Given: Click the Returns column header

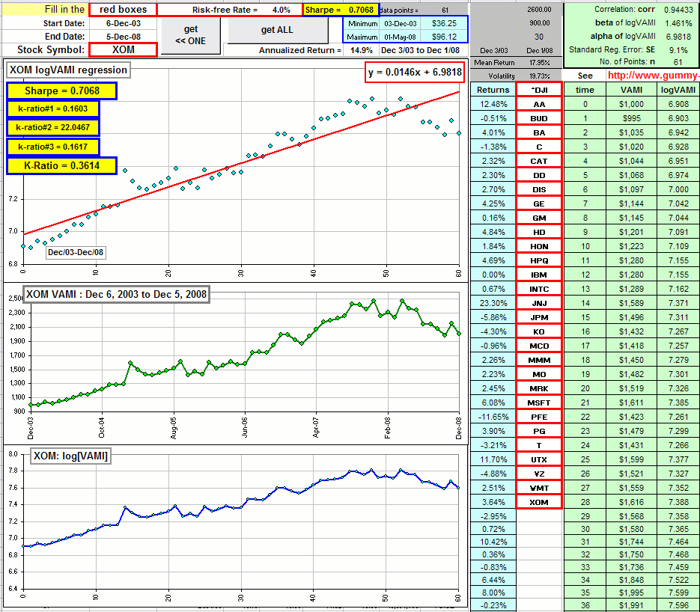Looking at the screenshot, I should coord(493,90).
